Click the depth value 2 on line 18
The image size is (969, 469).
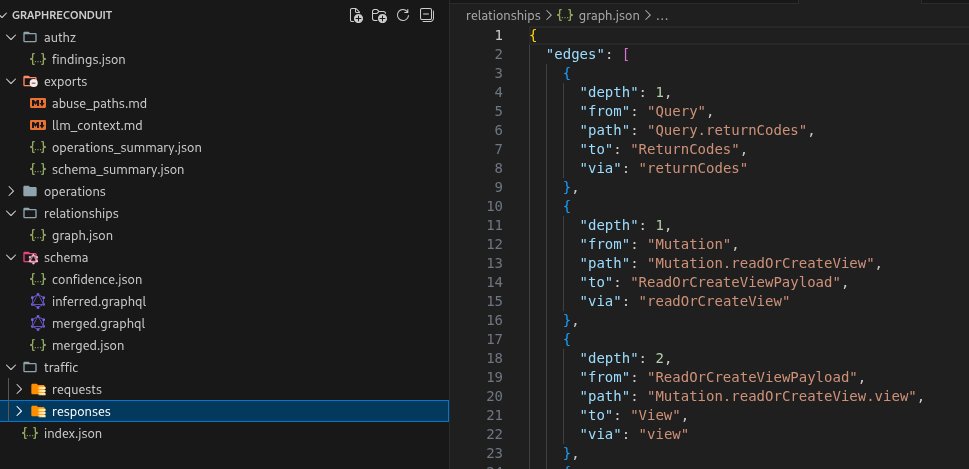click(660, 358)
